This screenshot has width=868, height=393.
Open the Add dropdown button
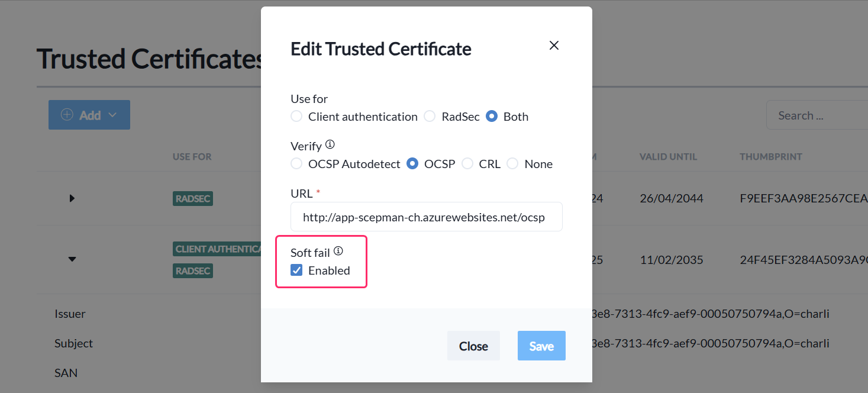[x=89, y=115]
